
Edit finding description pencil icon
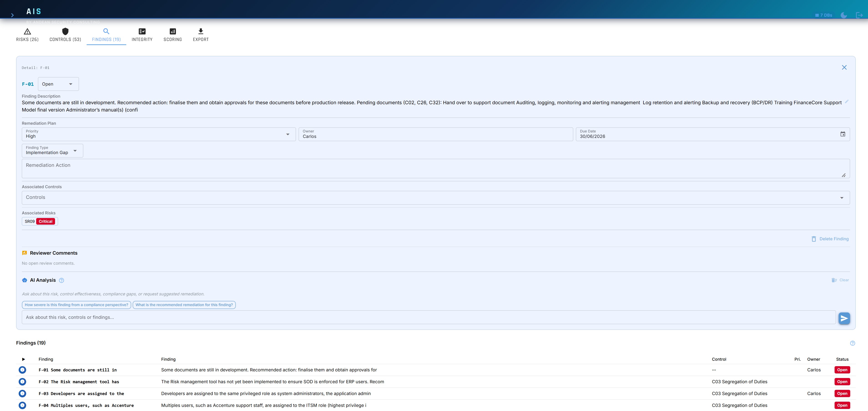coord(846,102)
